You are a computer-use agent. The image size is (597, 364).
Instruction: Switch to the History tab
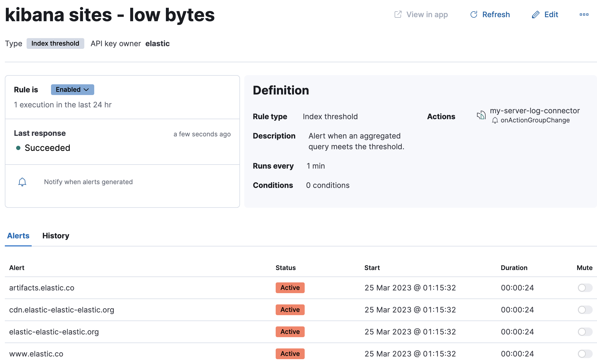click(56, 236)
